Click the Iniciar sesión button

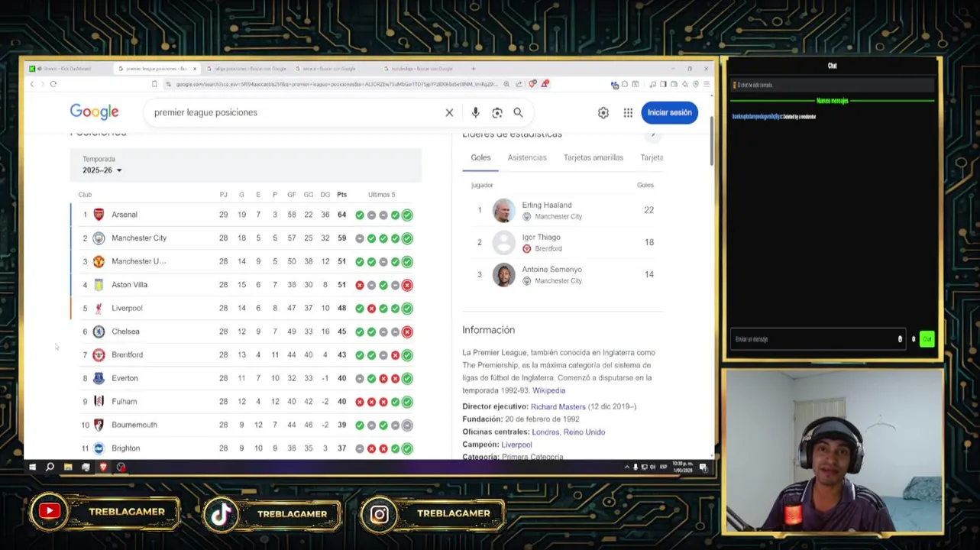click(x=669, y=112)
